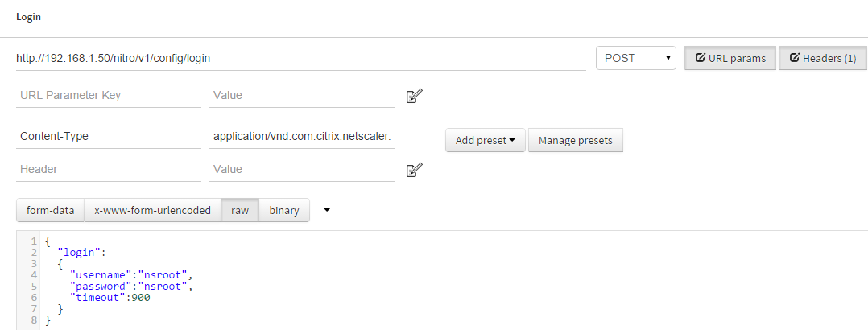Switch to the binary body tab

(x=284, y=211)
